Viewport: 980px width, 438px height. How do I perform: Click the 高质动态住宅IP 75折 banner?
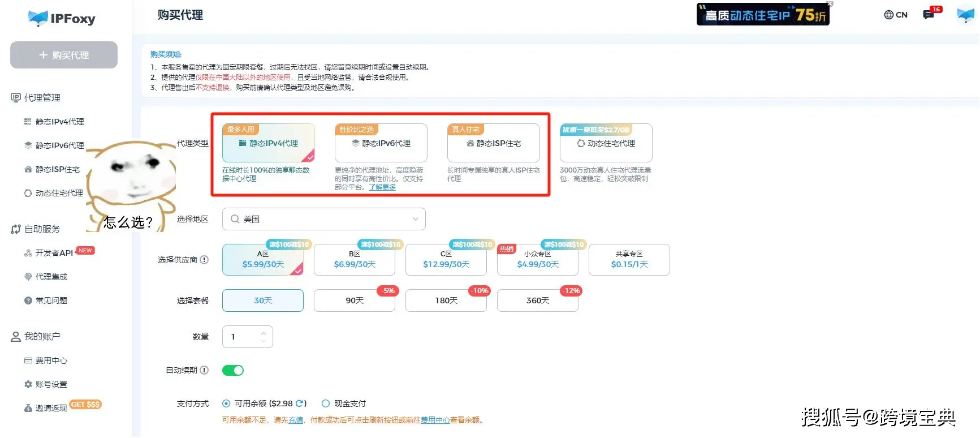[x=763, y=15]
